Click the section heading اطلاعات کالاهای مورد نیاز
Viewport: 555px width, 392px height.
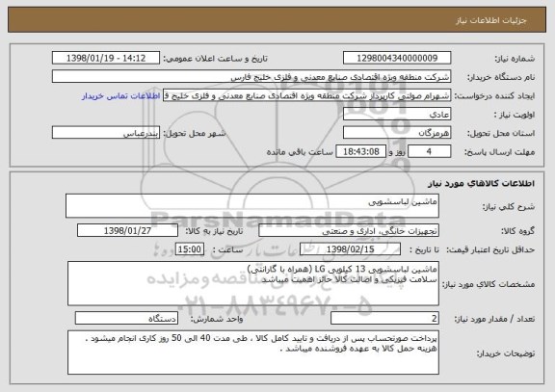click(481, 183)
